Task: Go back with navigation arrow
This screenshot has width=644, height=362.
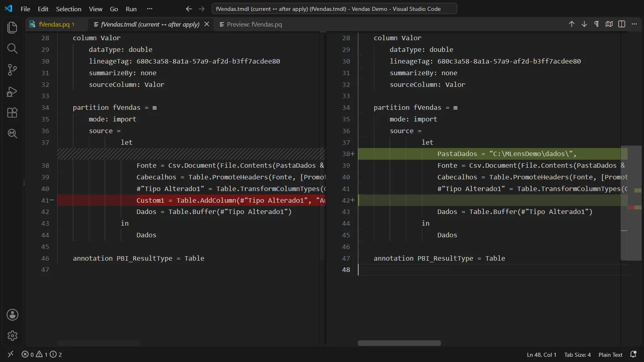Action: pyautogui.click(x=189, y=9)
